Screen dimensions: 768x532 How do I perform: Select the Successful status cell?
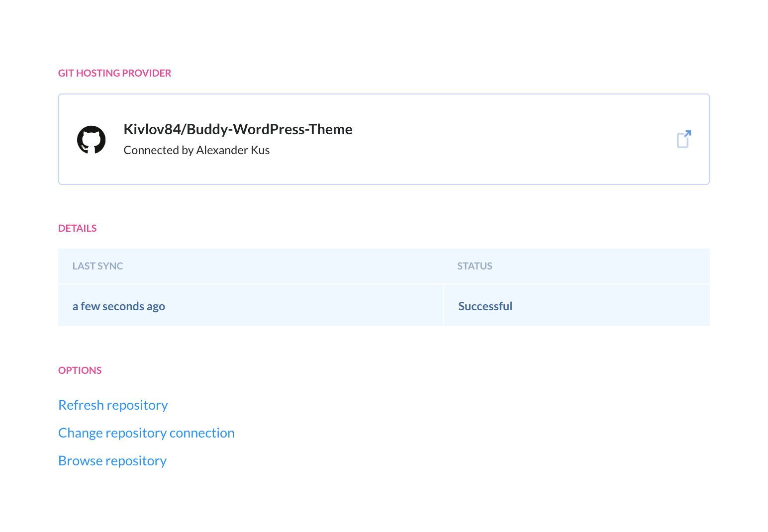(x=577, y=306)
